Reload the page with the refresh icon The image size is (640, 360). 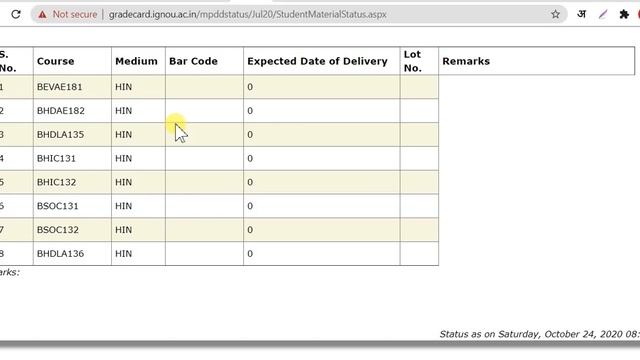click(16, 14)
